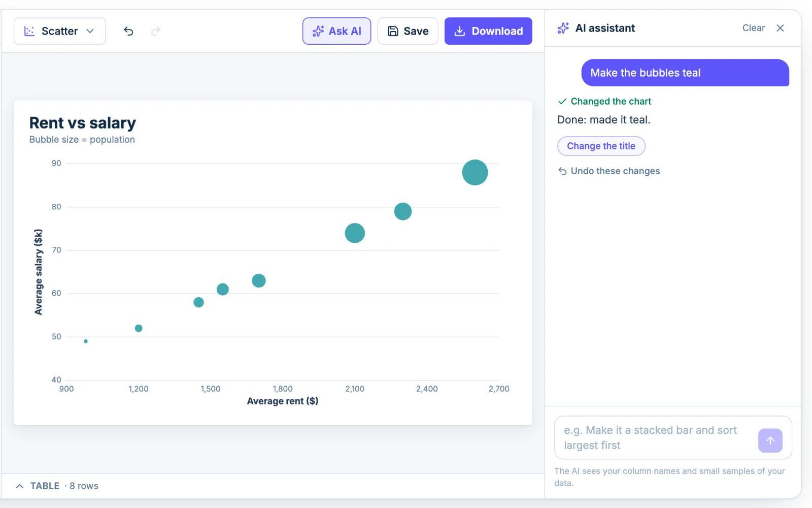Select the 'Change the title' suggestion chip

pyautogui.click(x=601, y=146)
